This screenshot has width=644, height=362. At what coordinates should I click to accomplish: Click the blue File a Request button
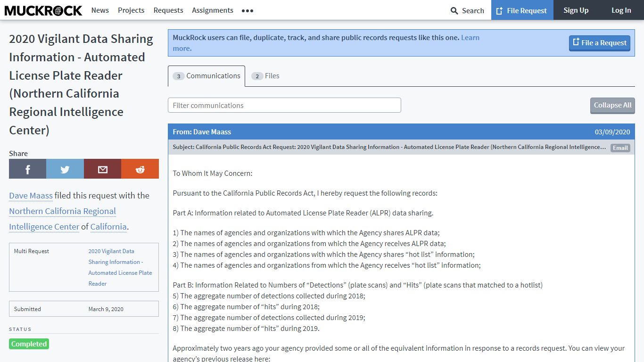click(600, 43)
